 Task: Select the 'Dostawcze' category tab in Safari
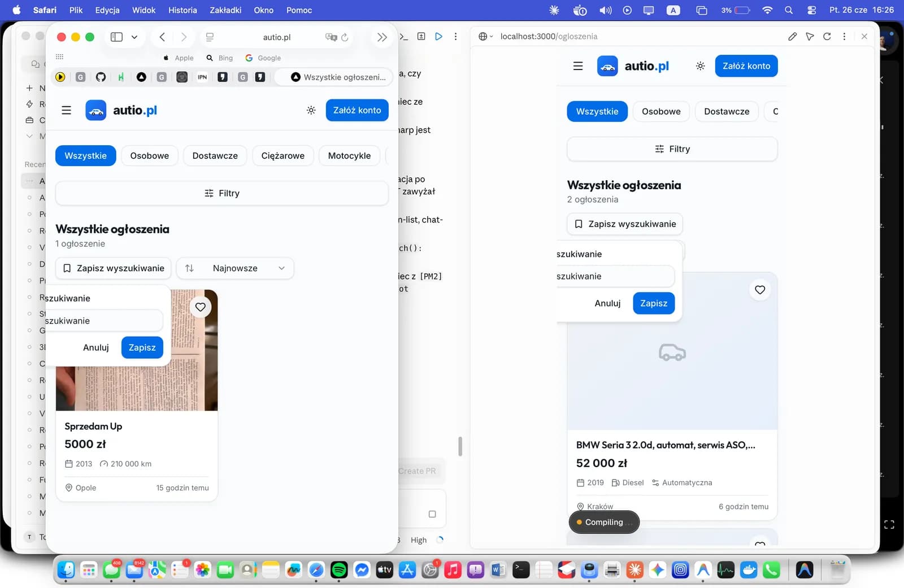click(x=215, y=156)
